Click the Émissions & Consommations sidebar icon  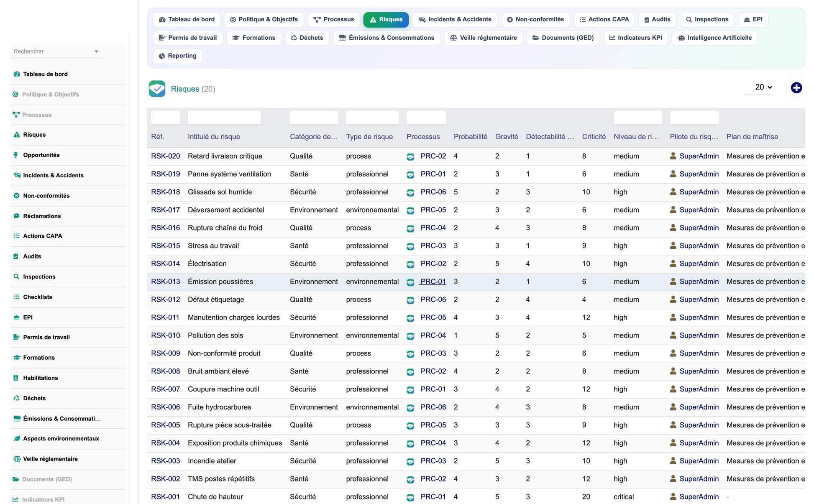[17, 418]
